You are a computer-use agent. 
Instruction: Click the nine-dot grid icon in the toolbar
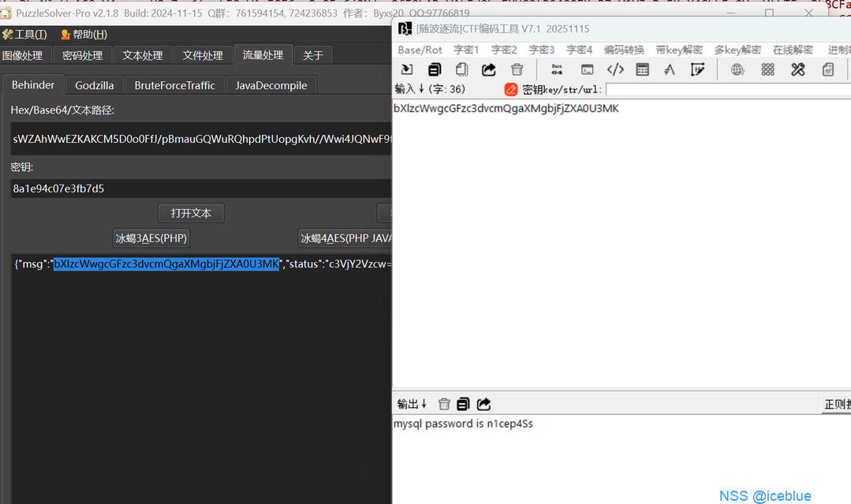pyautogui.click(x=767, y=69)
